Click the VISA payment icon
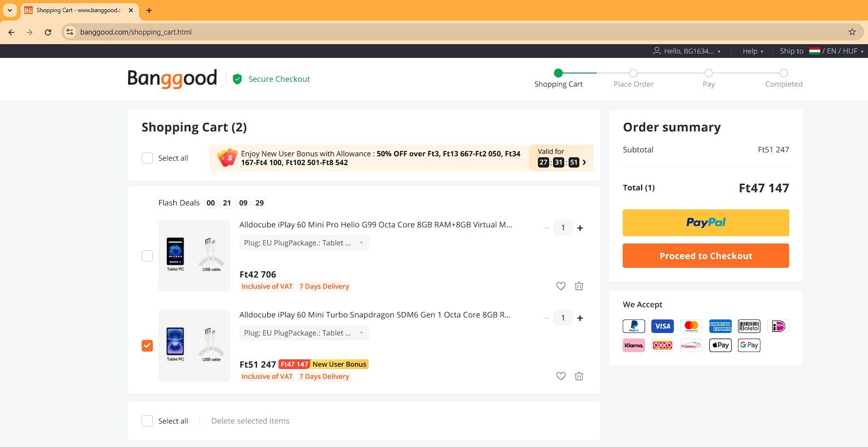Image resolution: width=868 pixels, height=447 pixels. point(663,326)
